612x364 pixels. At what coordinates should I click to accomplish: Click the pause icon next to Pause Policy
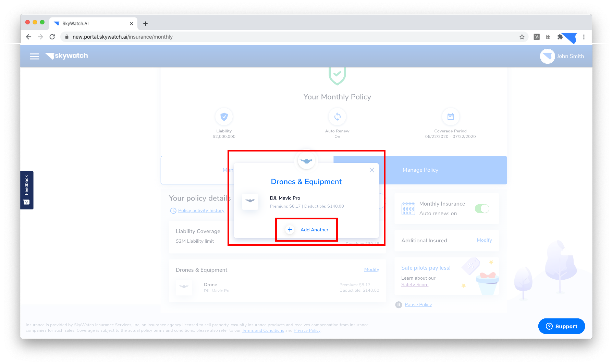[x=399, y=305]
